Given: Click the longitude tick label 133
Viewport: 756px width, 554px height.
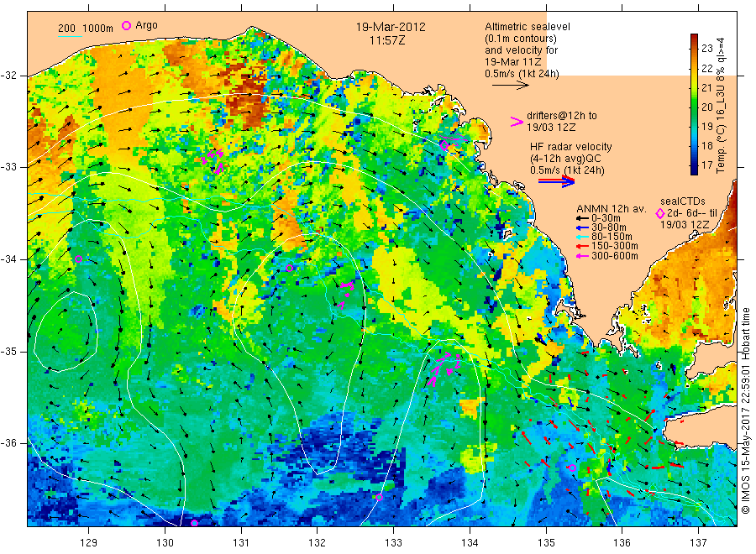Looking at the screenshot, I should (x=393, y=543).
